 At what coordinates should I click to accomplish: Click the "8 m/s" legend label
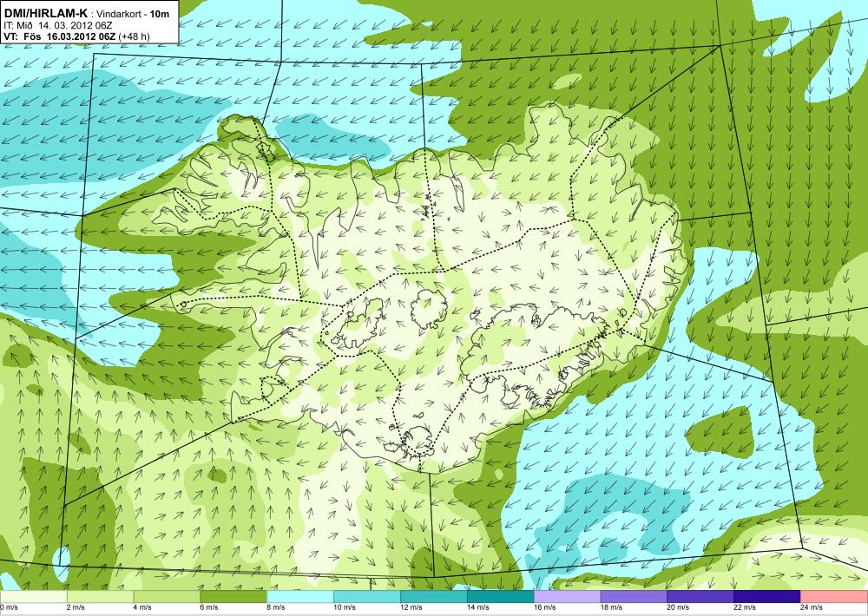pos(276,607)
